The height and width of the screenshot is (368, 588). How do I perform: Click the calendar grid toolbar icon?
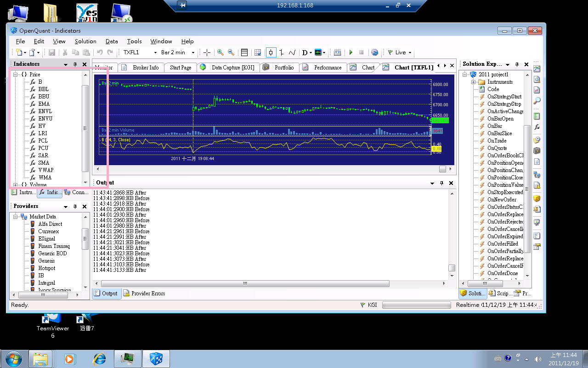pos(338,52)
